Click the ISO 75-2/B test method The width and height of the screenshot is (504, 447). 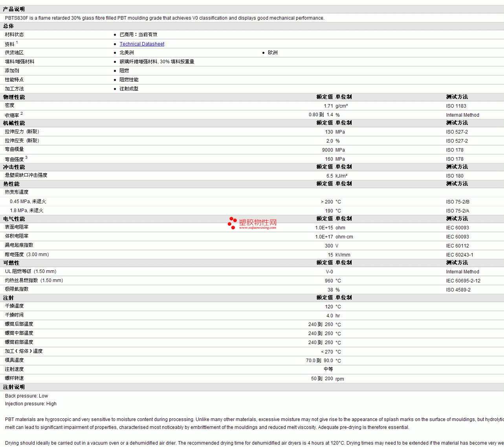pos(458,202)
